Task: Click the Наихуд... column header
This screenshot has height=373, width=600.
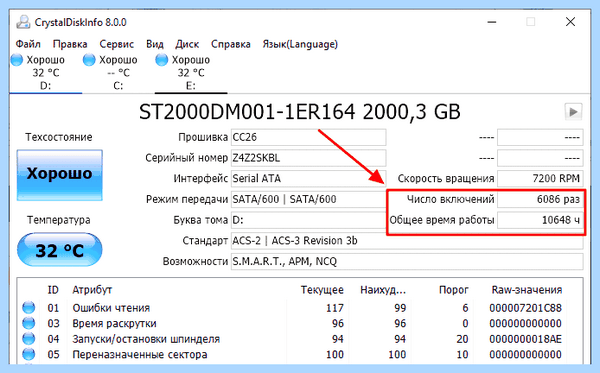Action: (x=383, y=290)
